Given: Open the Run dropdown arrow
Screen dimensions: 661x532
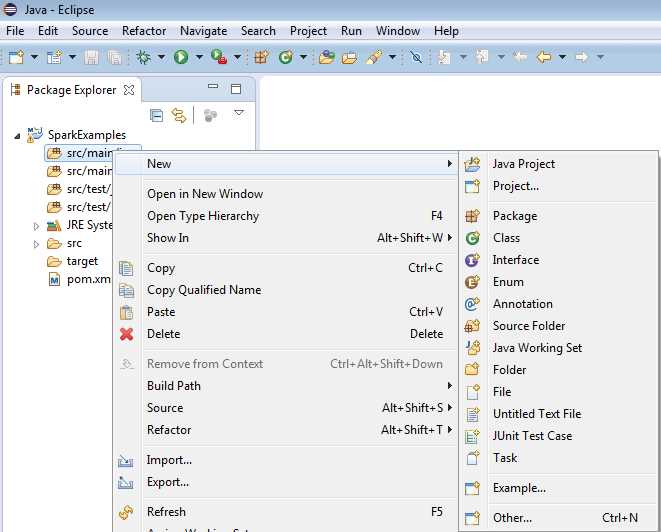Looking at the screenshot, I should [x=199, y=56].
